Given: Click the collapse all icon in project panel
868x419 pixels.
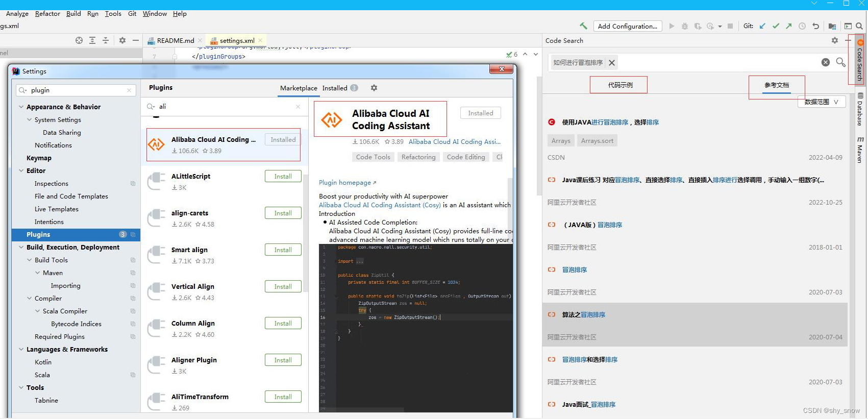Looking at the screenshot, I should (106, 40).
